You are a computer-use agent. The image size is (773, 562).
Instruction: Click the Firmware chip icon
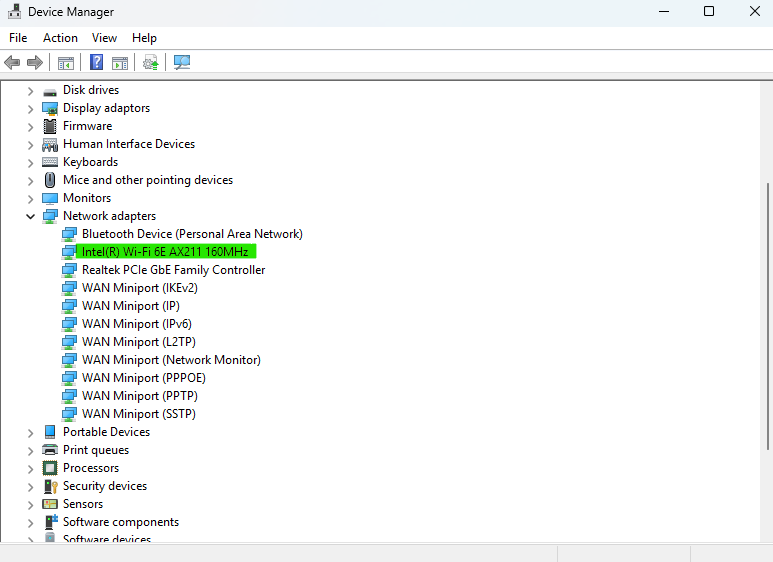(50, 126)
